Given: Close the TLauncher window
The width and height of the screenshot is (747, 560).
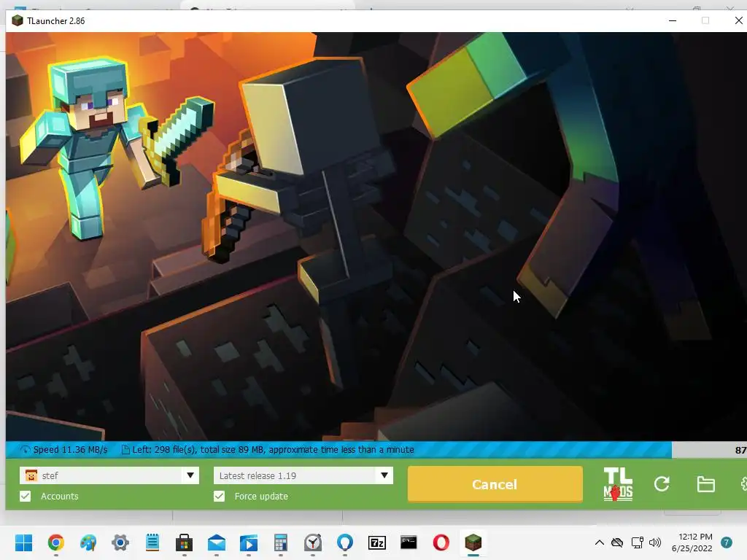Looking at the screenshot, I should [738, 20].
